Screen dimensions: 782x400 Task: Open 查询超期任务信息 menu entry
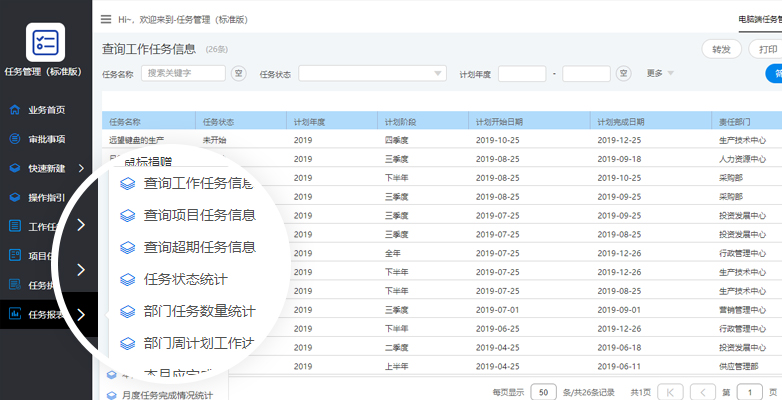pyautogui.click(x=198, y=247)
